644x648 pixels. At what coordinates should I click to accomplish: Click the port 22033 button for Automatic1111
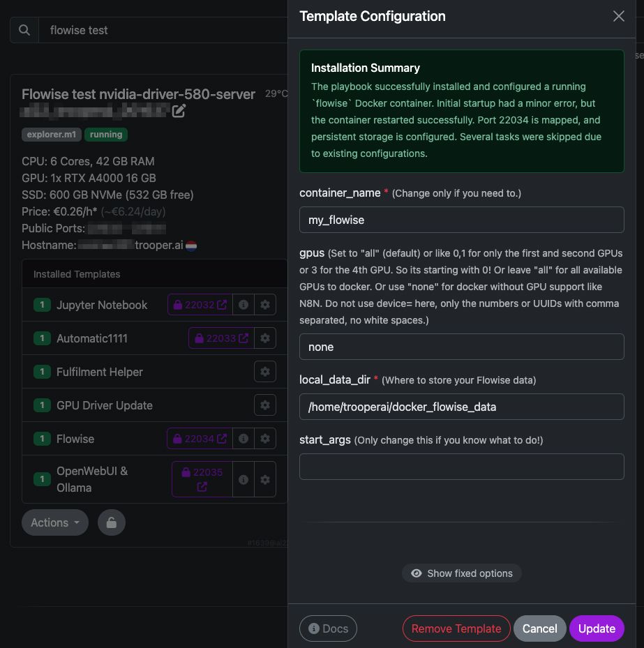(x=218, y=338)
